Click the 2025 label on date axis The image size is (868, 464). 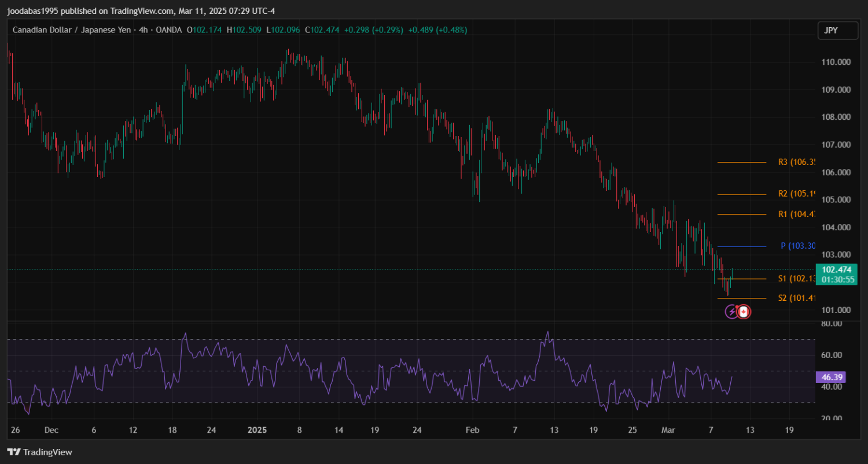pos(257,430)
